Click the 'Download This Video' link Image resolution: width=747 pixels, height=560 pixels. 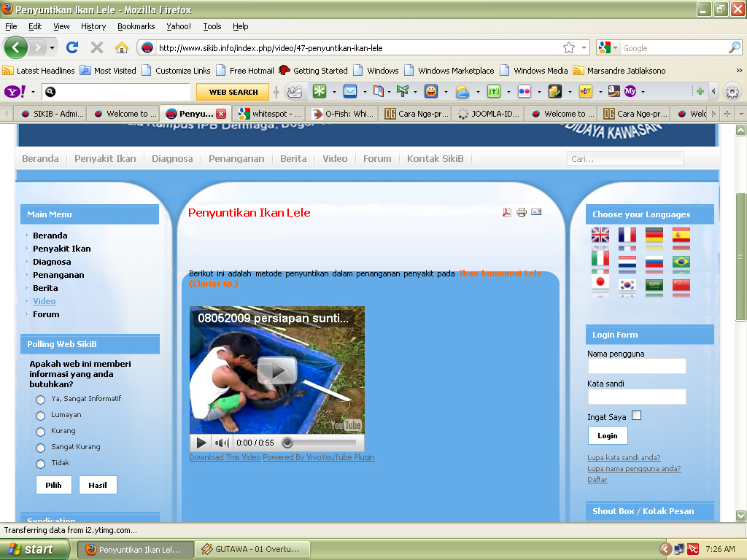tap(224, 457)
